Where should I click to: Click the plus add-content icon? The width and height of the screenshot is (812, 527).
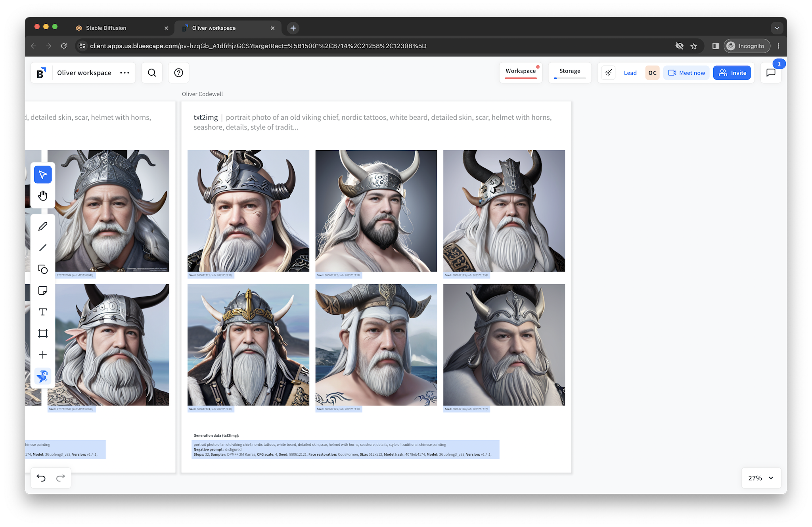tap(43, 355)
